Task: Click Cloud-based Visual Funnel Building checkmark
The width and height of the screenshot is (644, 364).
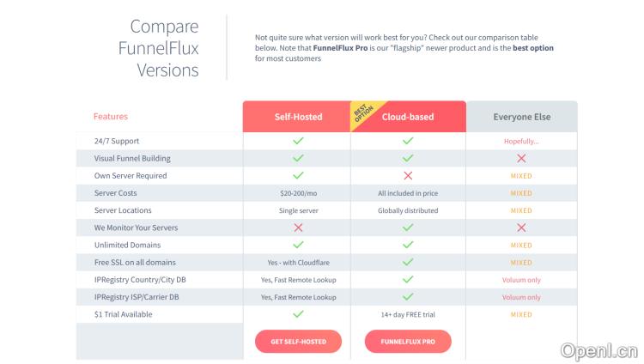Action: 408,158
